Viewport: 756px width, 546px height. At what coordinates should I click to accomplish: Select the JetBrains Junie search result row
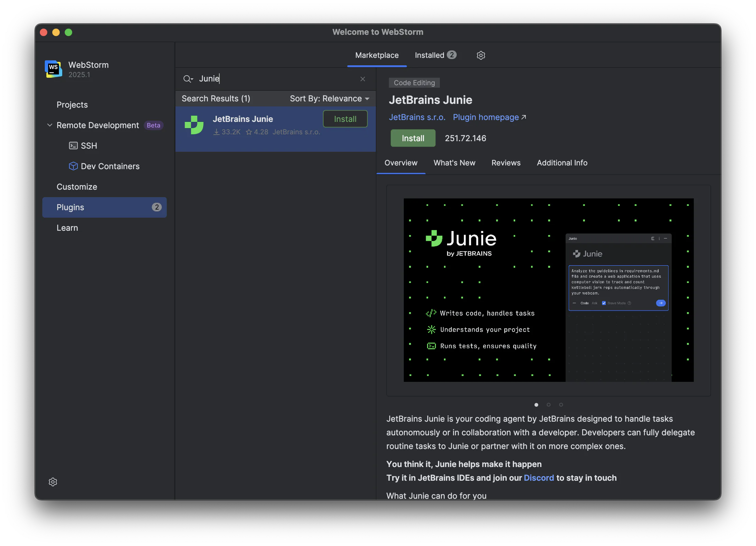pyautogui.click(x=276, y=129)
